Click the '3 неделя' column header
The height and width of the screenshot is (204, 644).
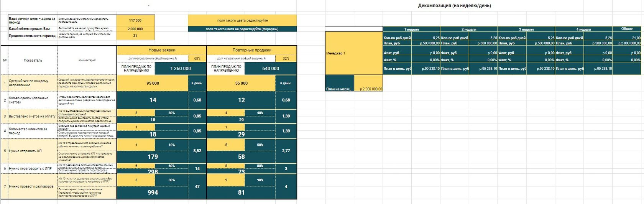tap(526, 29)
